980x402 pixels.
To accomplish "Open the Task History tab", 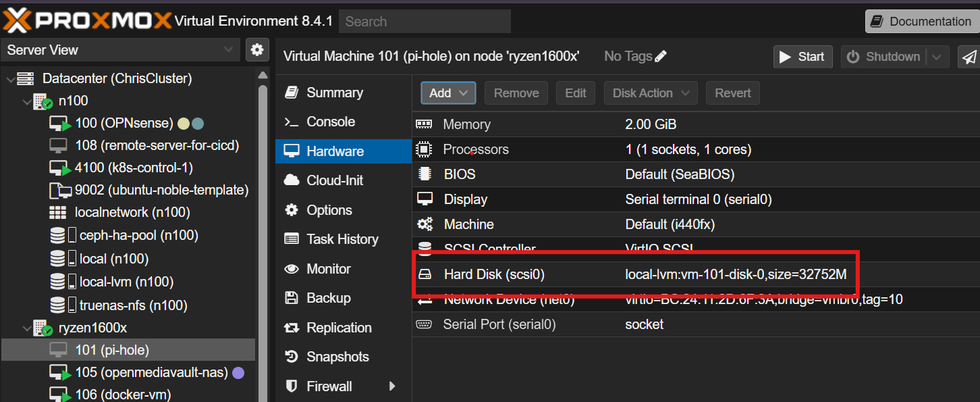I will coord(344,239).
